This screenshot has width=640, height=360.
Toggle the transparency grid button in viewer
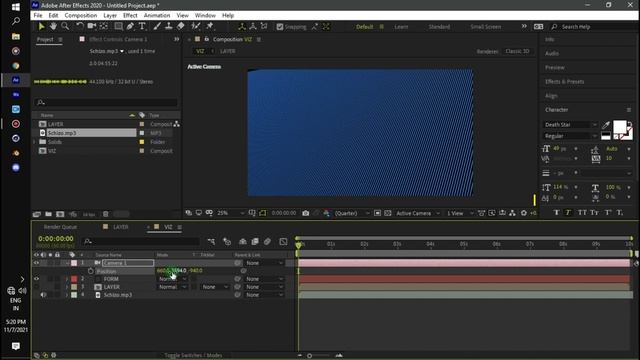pos(388,213)
